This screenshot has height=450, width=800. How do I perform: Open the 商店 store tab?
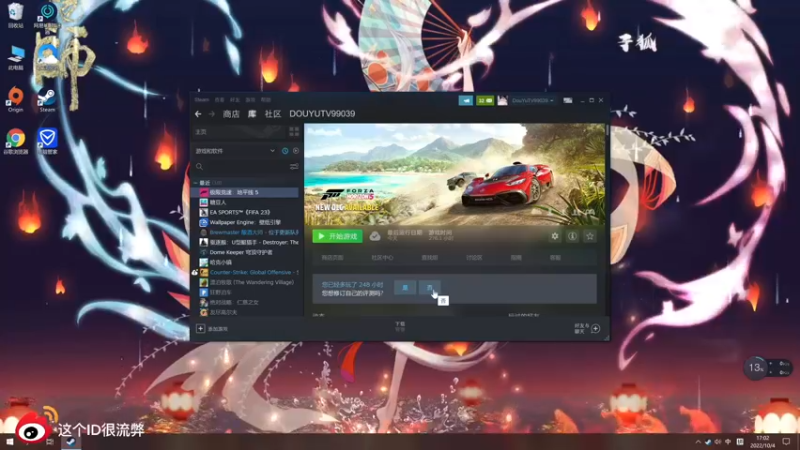(231, 114)
